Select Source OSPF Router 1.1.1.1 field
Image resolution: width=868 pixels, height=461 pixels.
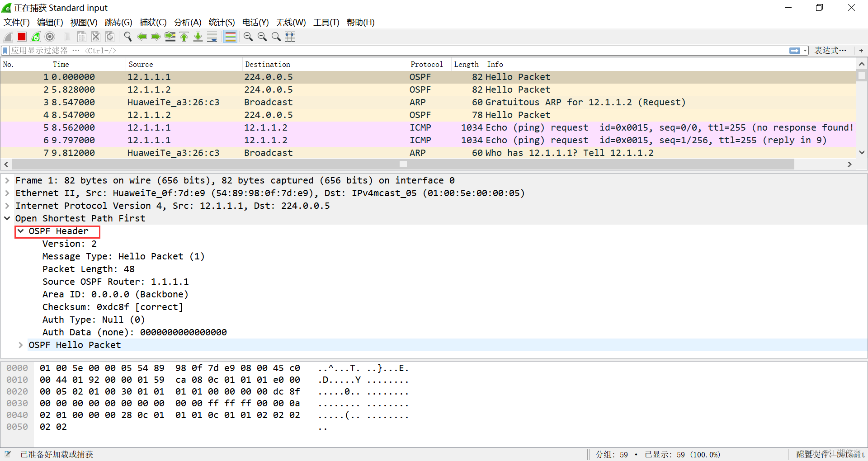tap(116, 282)
